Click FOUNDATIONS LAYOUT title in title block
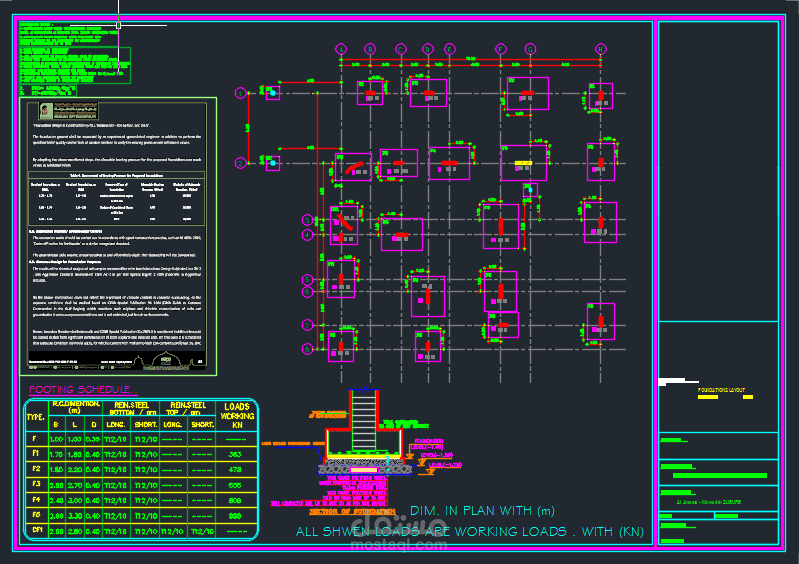 [721, 390]
